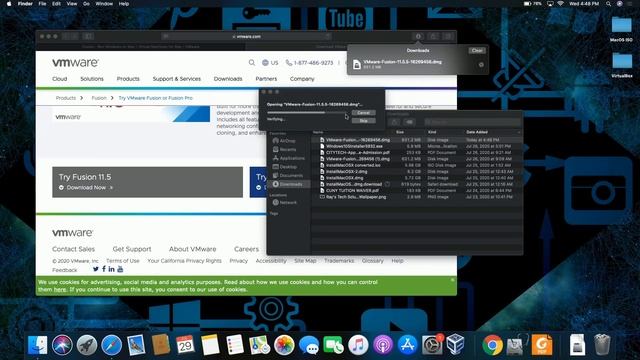Click the Fusion breadcrumb link

point(99,98)
